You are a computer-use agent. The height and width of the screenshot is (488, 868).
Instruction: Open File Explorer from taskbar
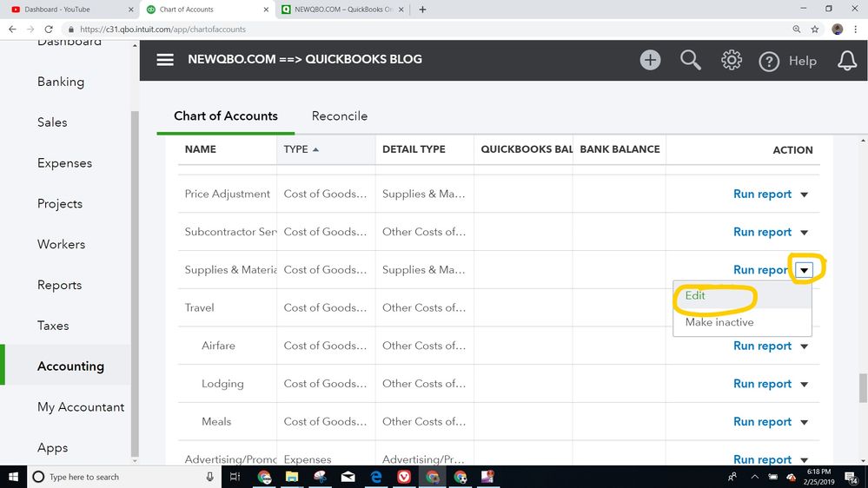coord(292,477)
